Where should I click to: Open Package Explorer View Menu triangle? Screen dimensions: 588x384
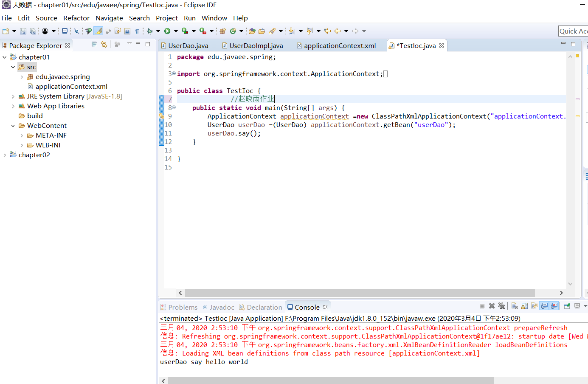pyautogui.click(x=129, y=44)
